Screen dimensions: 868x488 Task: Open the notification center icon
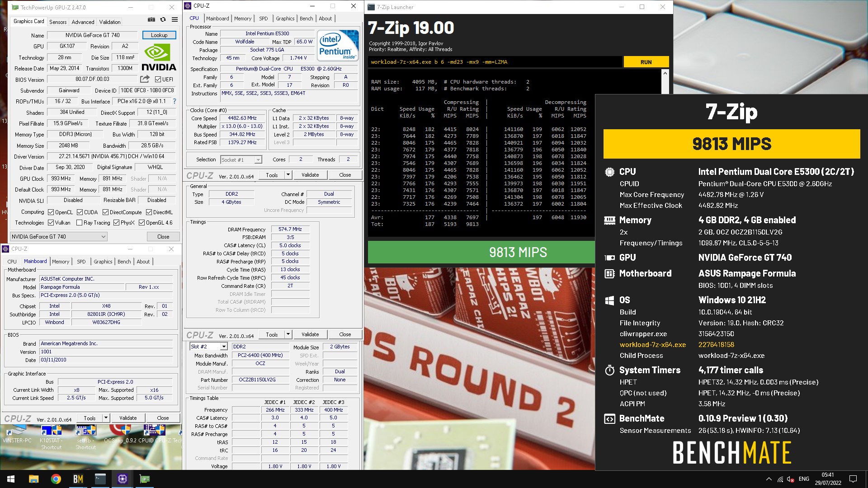853,479
